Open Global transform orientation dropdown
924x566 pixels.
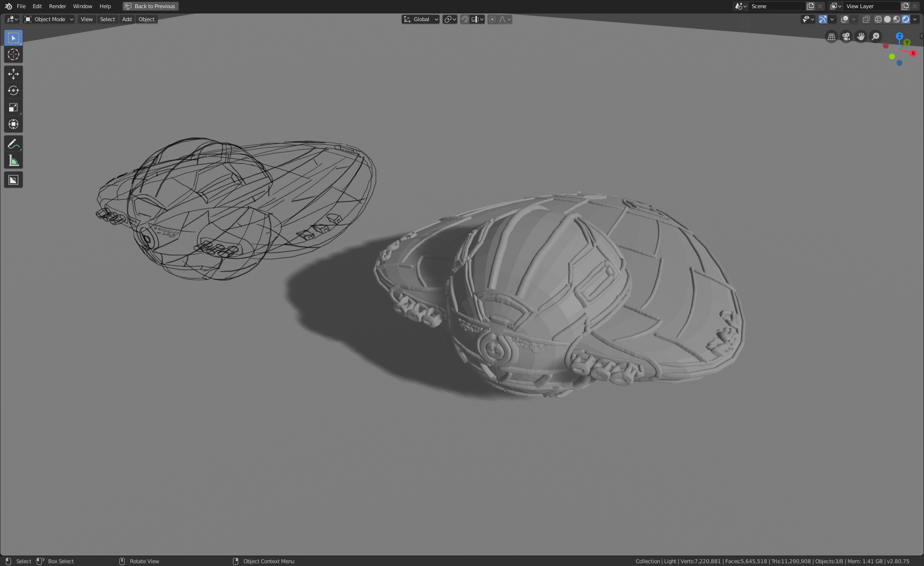coord(421,19)
